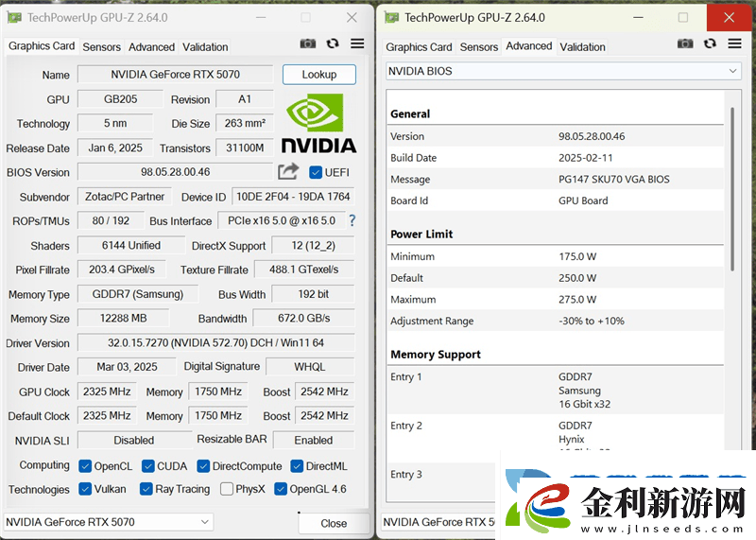756x540 pixels.
Task: Click the refresh icon in right GPU-Z window
Action: (711, 44)
